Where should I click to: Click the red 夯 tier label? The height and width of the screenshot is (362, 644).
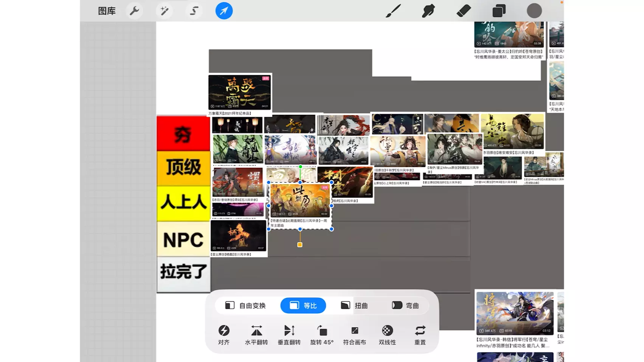pyautogui.click(x=183, y=133)
